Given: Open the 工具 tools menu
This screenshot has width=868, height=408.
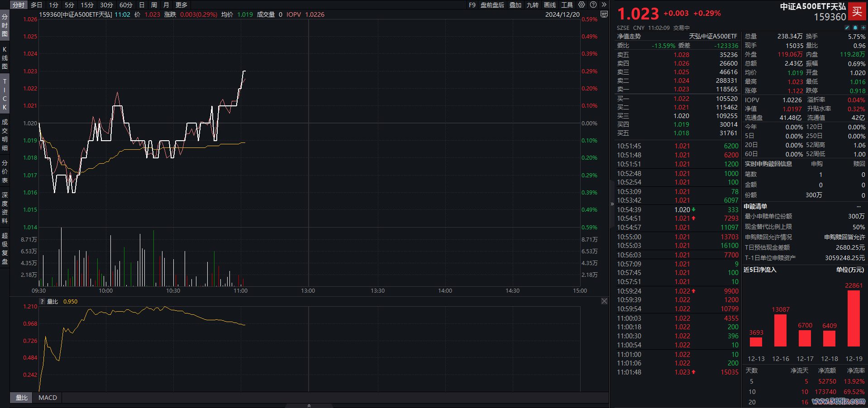Looking at the screenshot, I should tap(567, 5).
